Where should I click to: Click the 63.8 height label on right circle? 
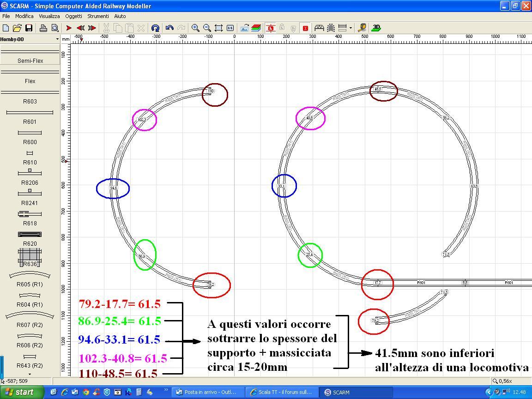click(x=474, y=186)
